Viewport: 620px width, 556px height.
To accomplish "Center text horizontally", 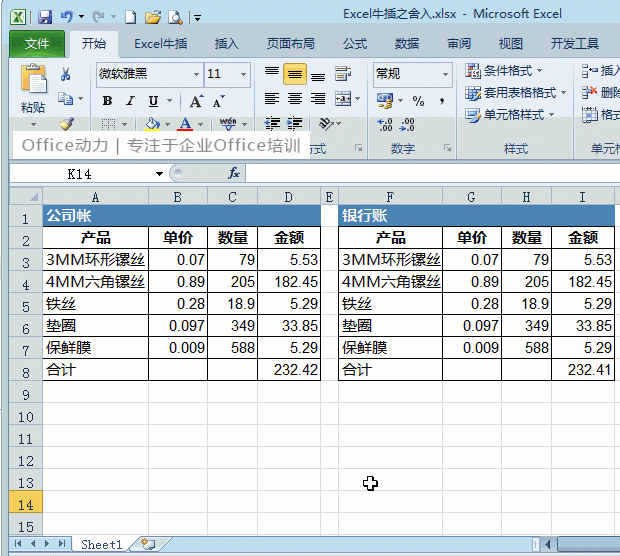I will tap(295, 98).
